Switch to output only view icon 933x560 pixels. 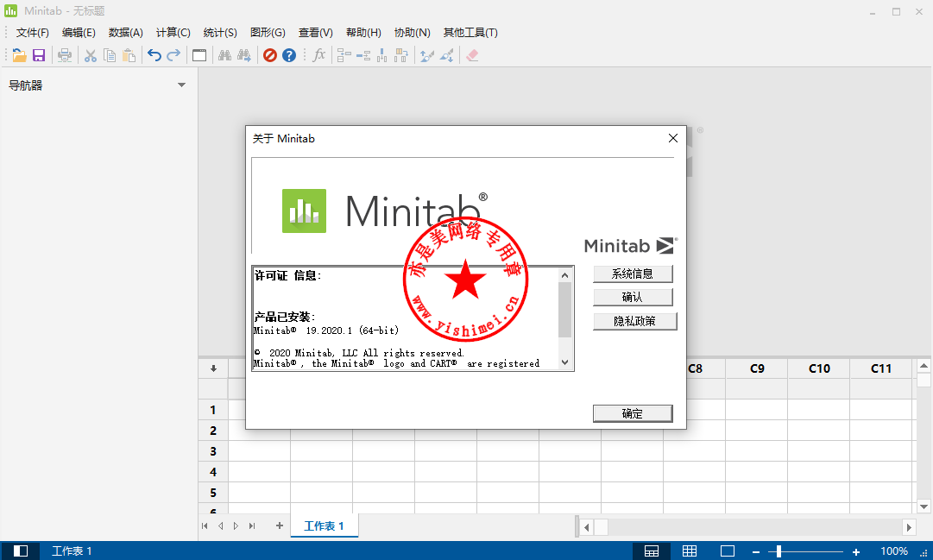tap(727, 551)
